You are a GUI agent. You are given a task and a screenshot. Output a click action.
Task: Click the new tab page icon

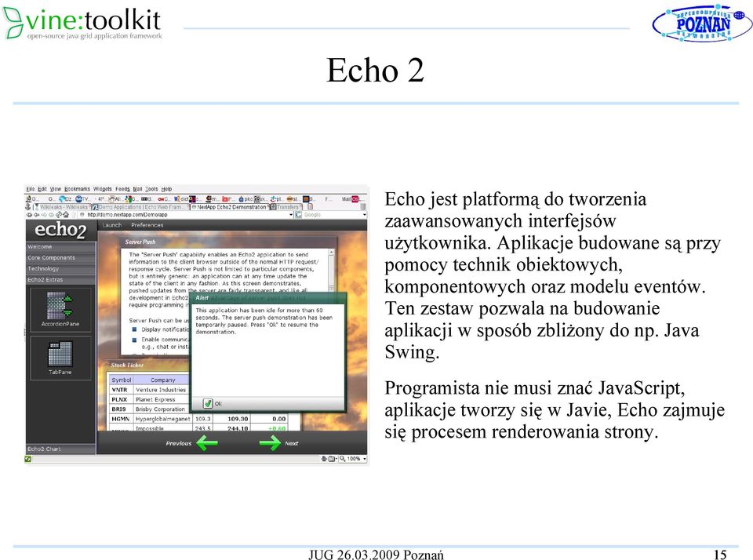pyautogui.click(x=311, y=206)
